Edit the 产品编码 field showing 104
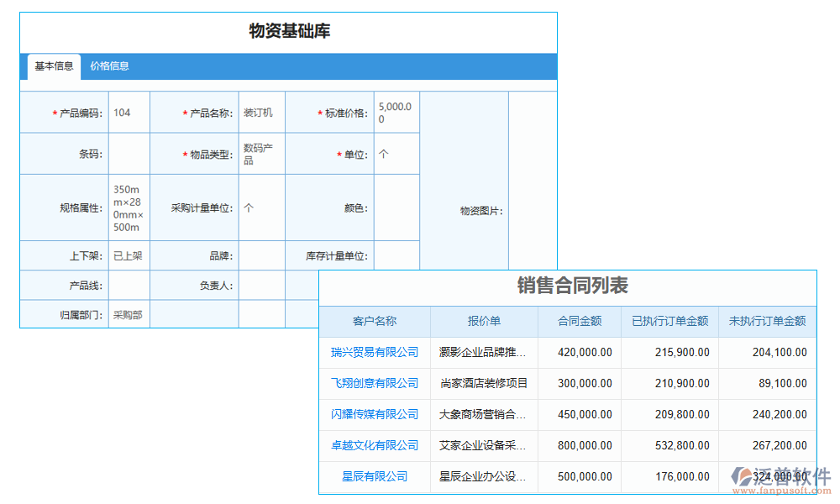Viewport: 840px width, 504px height. click(x=129, y=112)
